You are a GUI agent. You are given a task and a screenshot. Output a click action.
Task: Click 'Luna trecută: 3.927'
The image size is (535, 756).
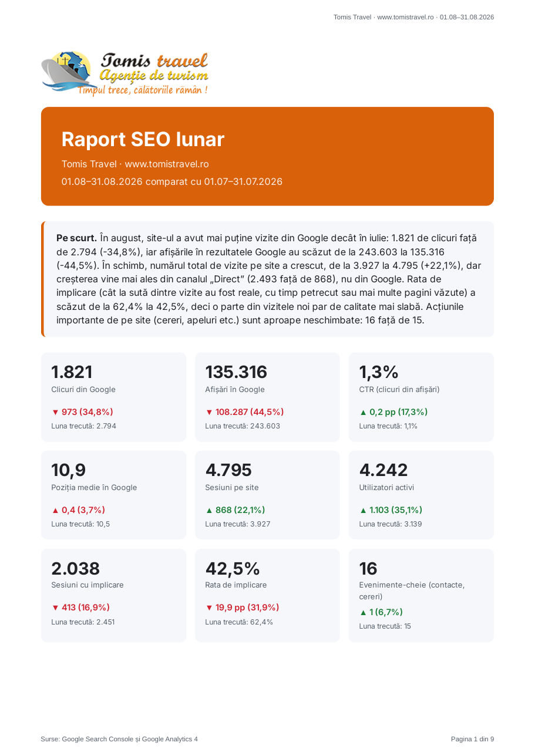[x=238, y=524]
